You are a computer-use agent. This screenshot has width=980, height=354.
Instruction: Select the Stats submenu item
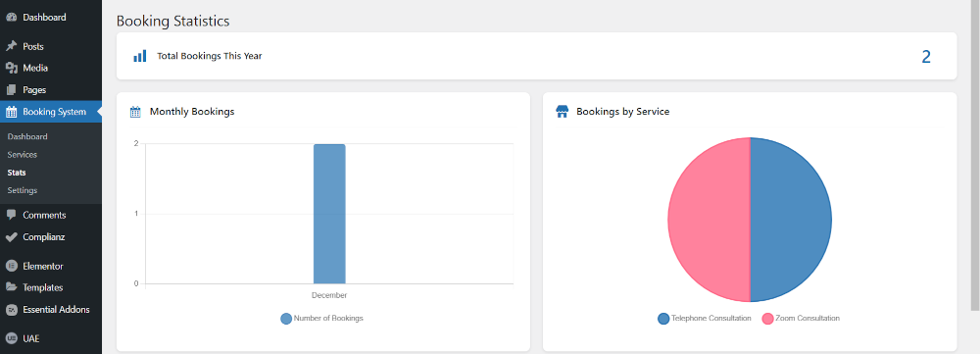point(17,173)
